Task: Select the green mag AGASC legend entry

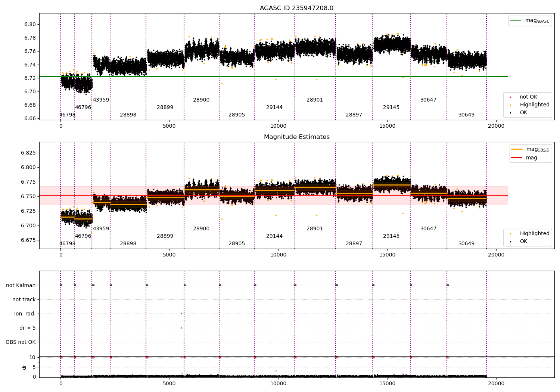Action: tap(530, 21)
